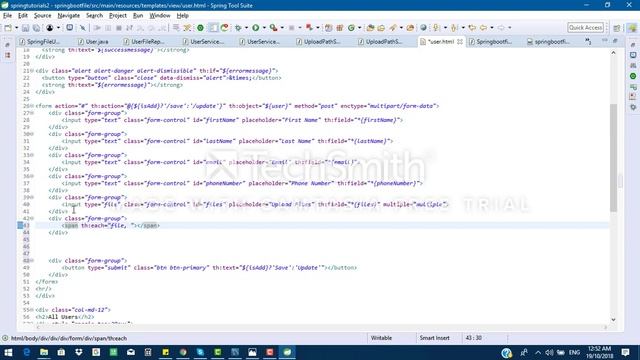Close the user.html editor tab
This screenshot has height=360, width=640.
point(460,42)
